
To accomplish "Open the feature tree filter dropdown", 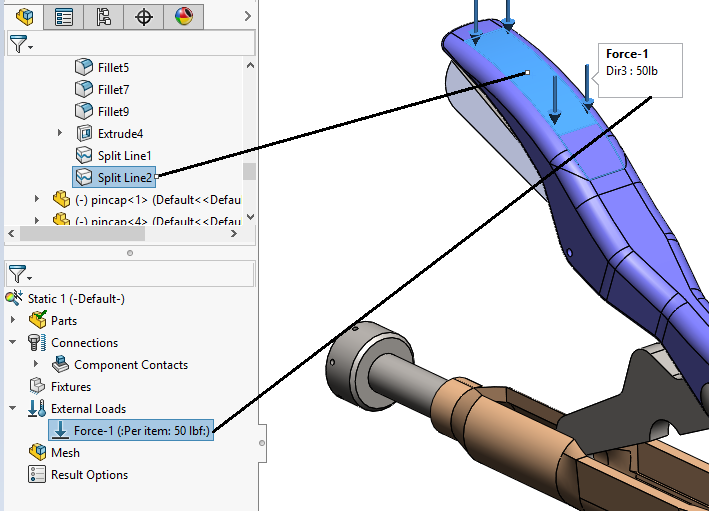I will click(x=21, y=44).
